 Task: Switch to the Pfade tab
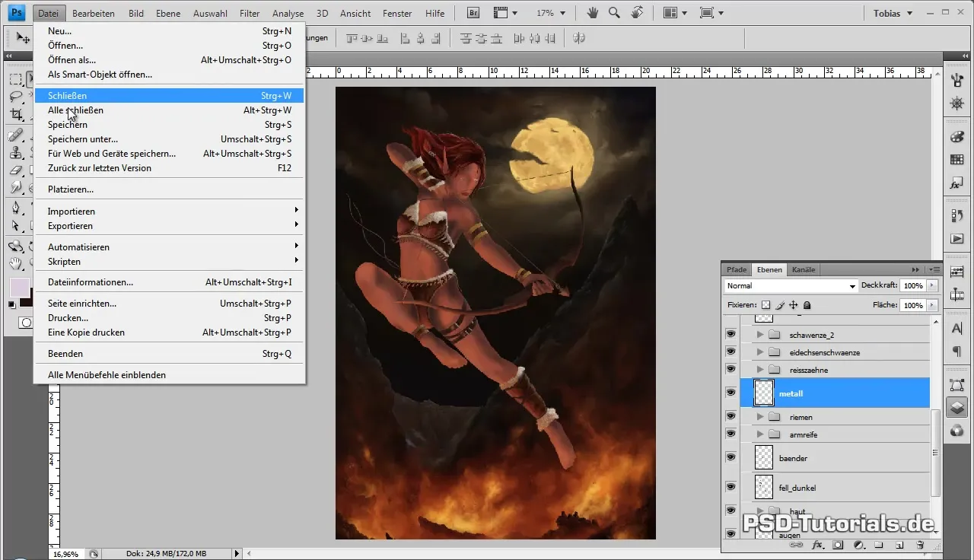pyautogui.click(x=737, y=269)
